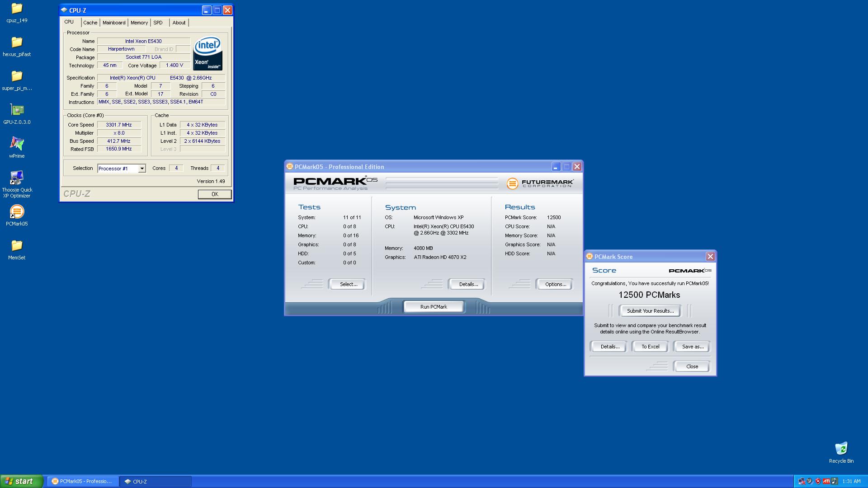Click the Windows security alert shield tray icon
Screen dimensions: 868x488
coord(818,481)
